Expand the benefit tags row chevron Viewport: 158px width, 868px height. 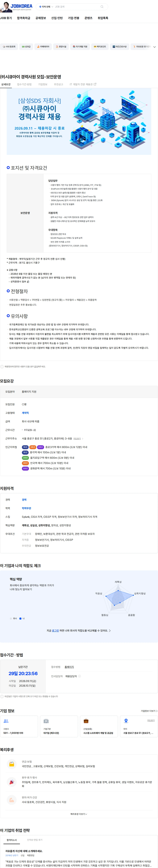click(x=155, y=47)
